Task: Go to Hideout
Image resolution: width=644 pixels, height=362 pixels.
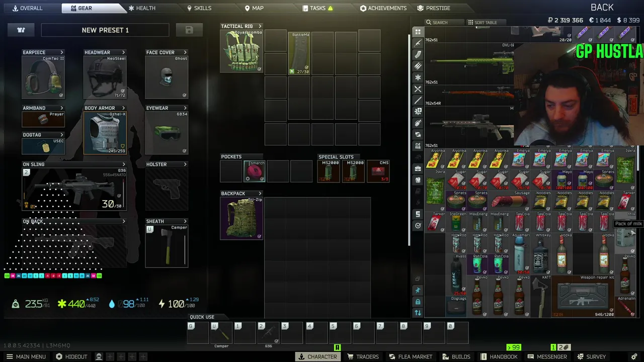Action: (71, 356)
